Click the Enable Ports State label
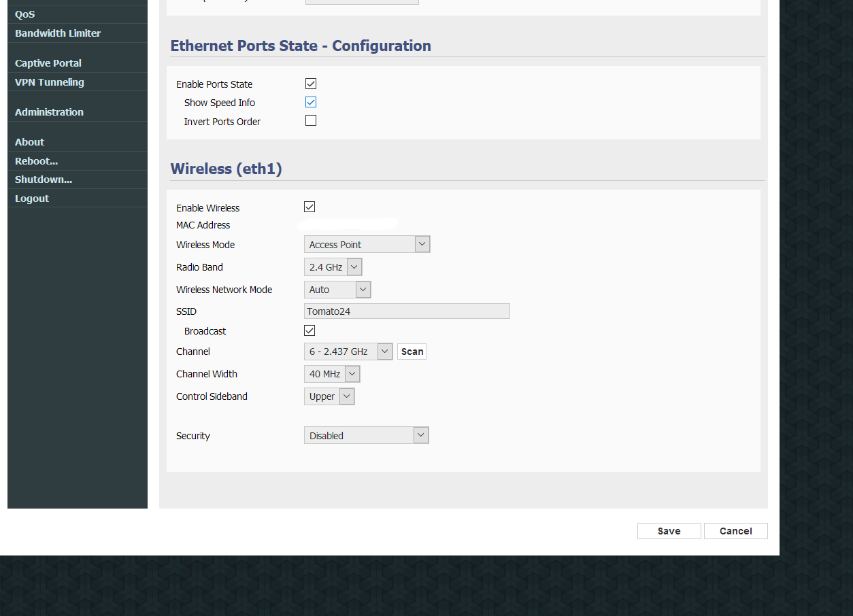 tap(214, 84)
